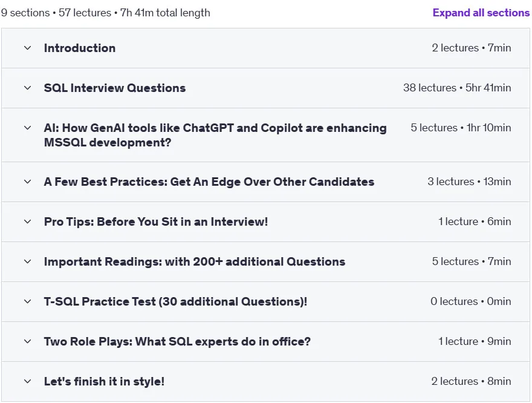Click the 2 lectures • 8min label
The height and width of the screenshot is (403, 532).
(472, 382)
